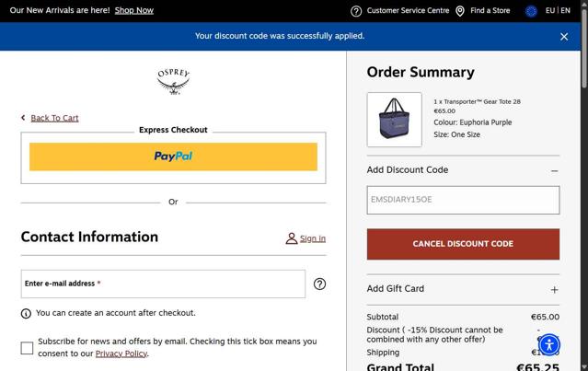Focus the e-mail address field

coord(163,284)
